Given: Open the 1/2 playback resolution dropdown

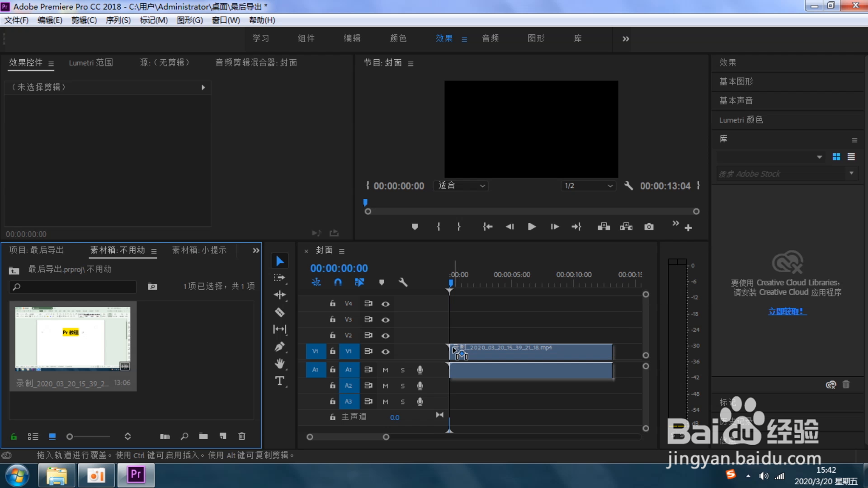Looking at the screenshot, I should (x=588, y=186).
